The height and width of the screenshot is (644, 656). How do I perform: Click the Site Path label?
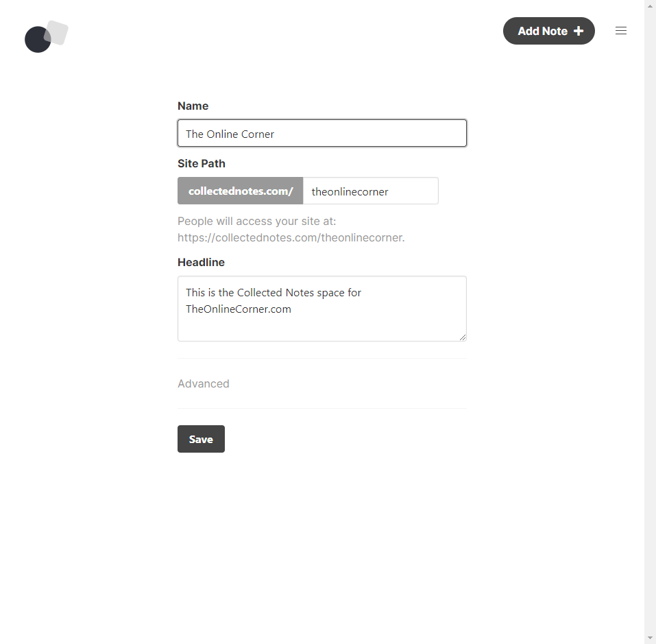click(x=202, y=163)
